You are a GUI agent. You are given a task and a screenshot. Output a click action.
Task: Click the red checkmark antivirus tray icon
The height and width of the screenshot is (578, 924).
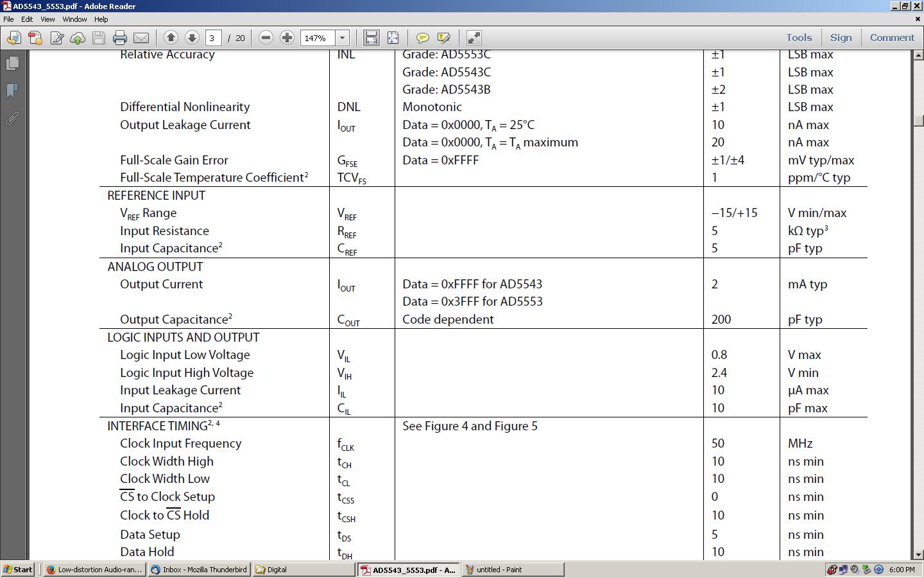point(832,570)
